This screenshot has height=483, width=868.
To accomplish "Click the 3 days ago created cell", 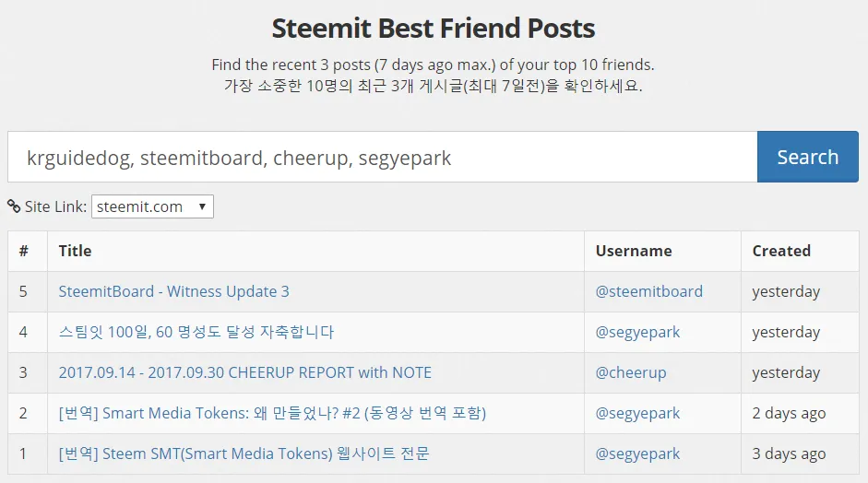I will coord(789,454).
